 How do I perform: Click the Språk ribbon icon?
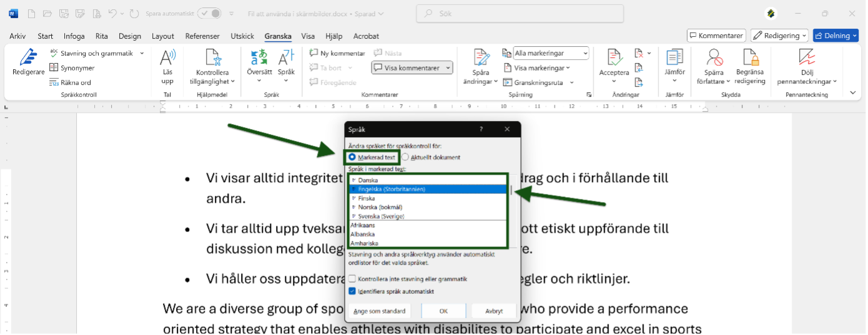286,58
